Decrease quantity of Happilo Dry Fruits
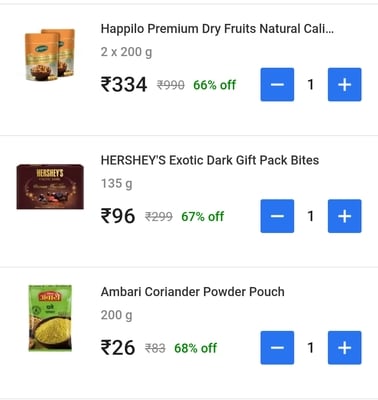 pyautogui.click(x=277, y=84)
